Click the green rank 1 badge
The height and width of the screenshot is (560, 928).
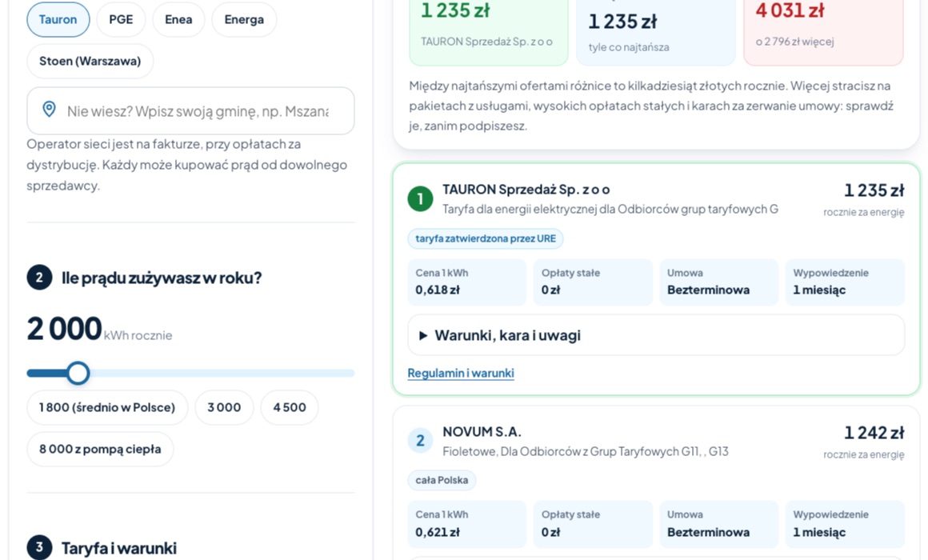(420, 199)
